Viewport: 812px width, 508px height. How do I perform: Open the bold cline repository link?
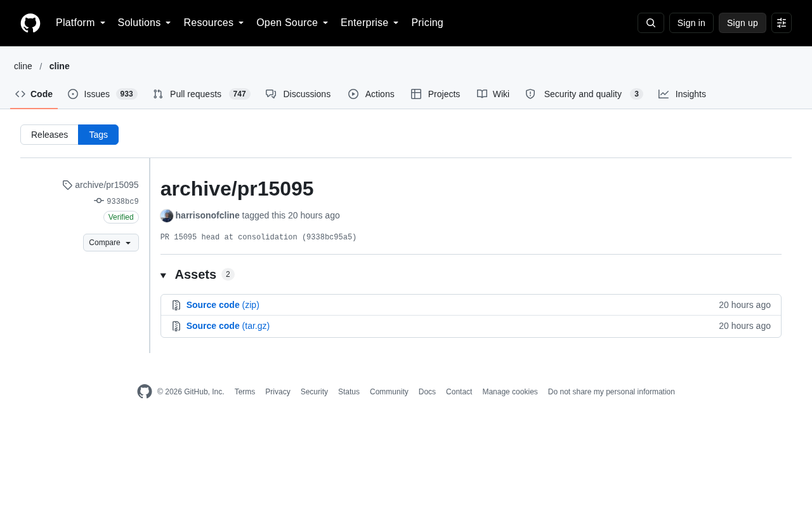coord(60,66)
